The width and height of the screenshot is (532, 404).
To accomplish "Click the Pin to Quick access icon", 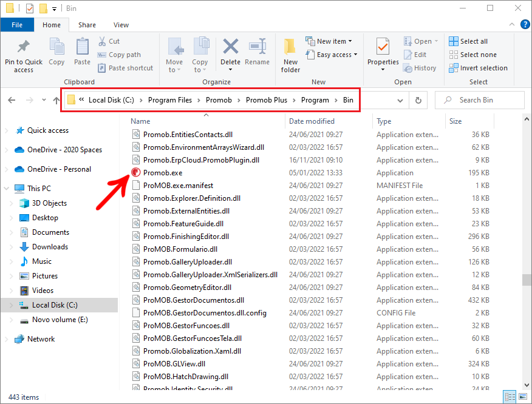I will point(24,47).
